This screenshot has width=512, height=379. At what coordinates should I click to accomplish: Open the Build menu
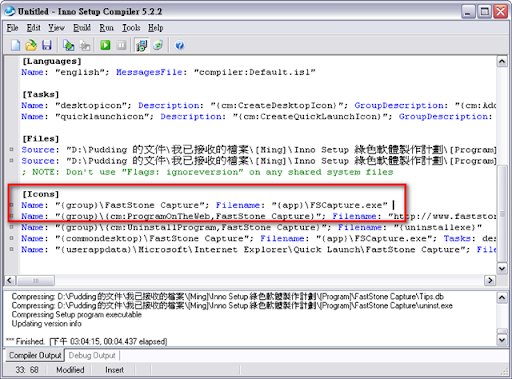(x=82, y=28)
